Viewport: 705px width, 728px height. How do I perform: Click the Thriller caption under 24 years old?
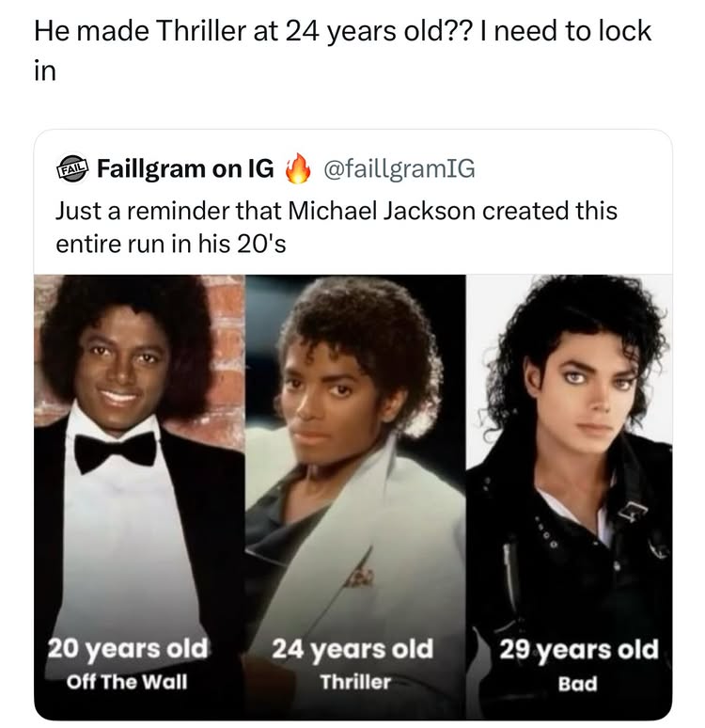pyautogui.click(x=354, y=682)
